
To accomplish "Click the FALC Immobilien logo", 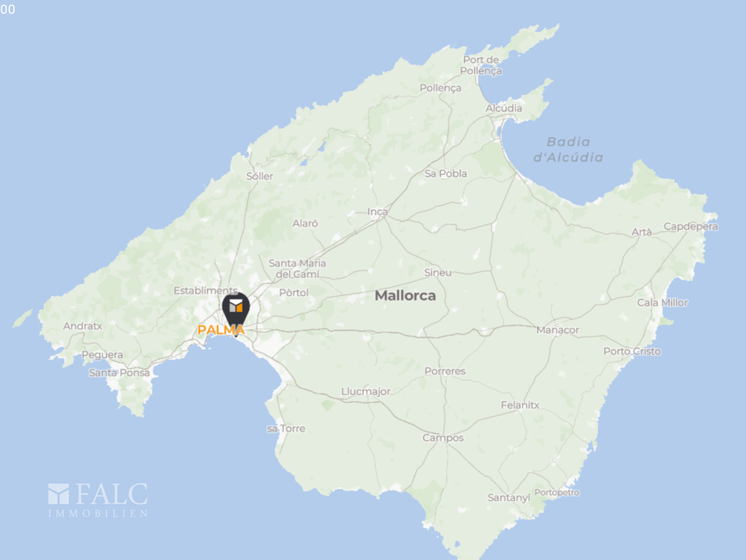I will tap(98, 500).
